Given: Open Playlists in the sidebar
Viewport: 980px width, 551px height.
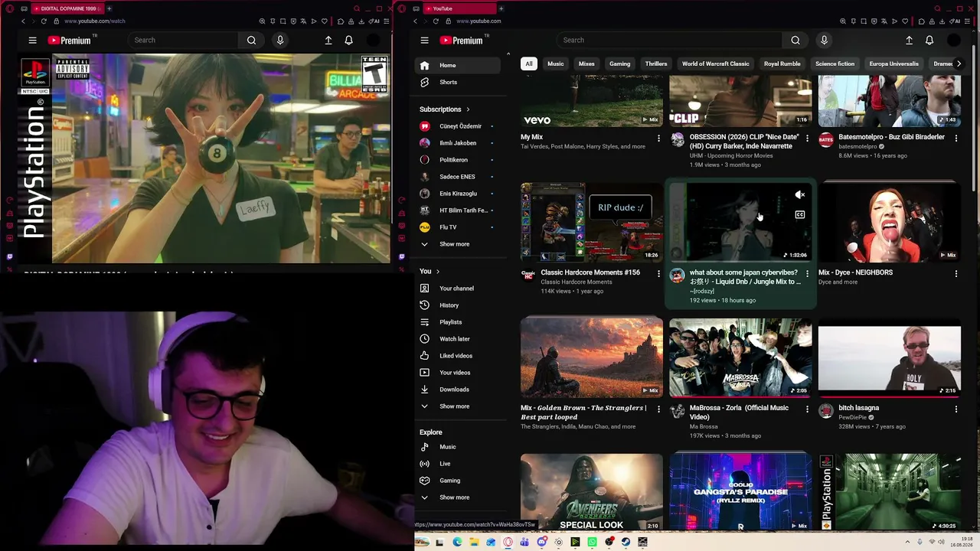Looking at the screenshot, I should pyautogui.click(x=458, y=322).
